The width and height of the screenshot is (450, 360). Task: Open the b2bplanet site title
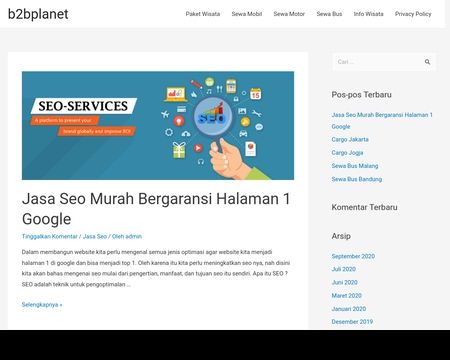click(38, 14)
